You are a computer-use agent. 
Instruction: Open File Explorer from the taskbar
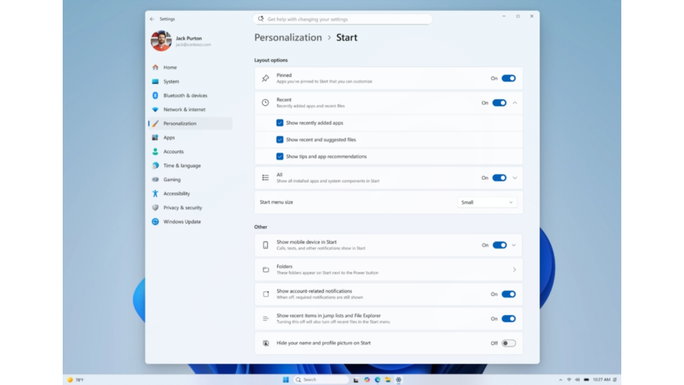tap(388, 380)
